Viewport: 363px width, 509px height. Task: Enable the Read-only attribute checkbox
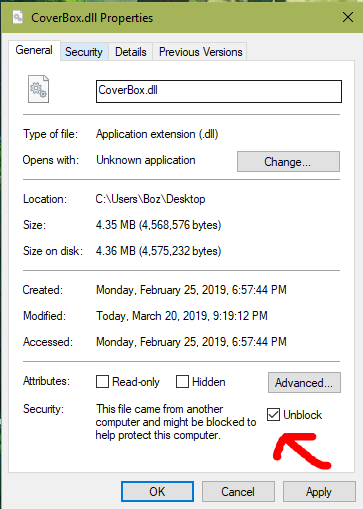click(102, 382)
